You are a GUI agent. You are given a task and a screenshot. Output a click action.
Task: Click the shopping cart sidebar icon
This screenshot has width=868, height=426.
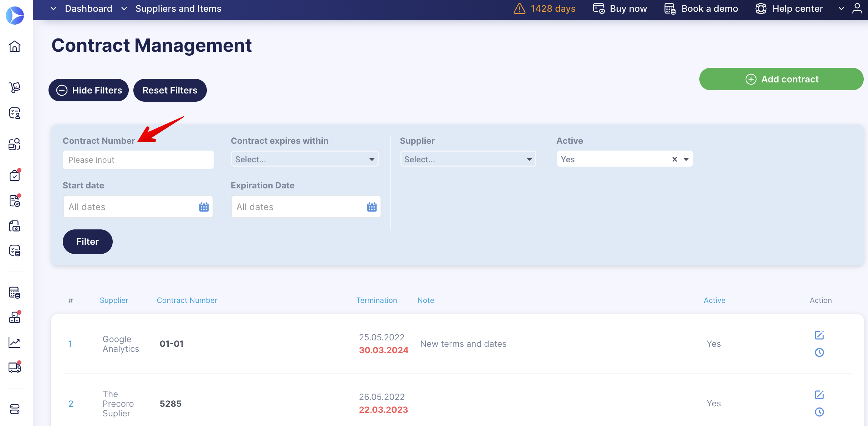[x=15, y=87]
